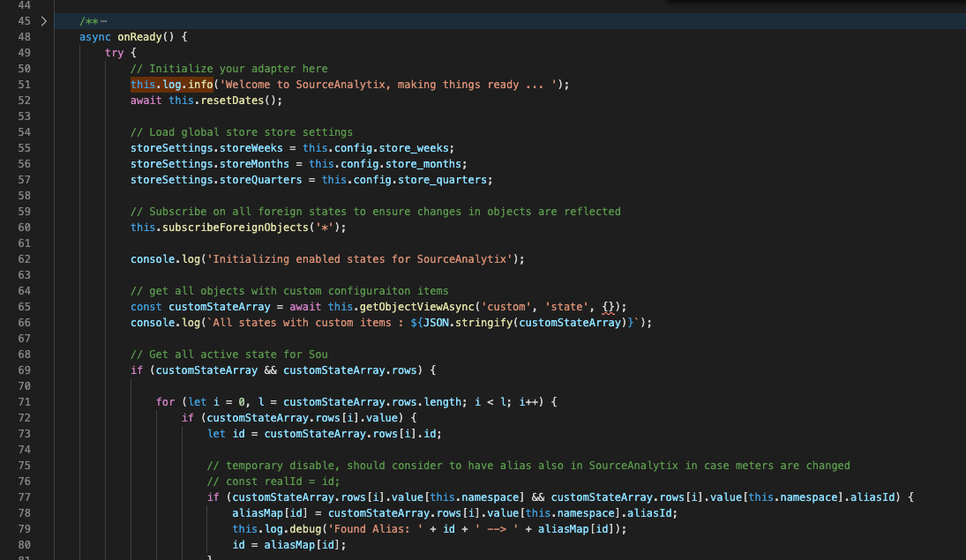Image resolution: width=966 pixels, height=560 pixels.
Task: Click 'JSON.stringify' on line 66
Action: click(x=468, y=323)
